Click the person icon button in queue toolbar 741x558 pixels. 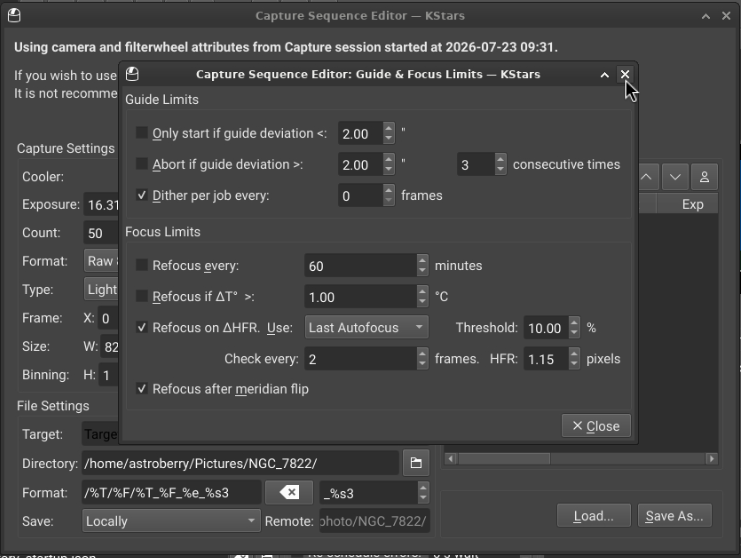pos(704,177)
